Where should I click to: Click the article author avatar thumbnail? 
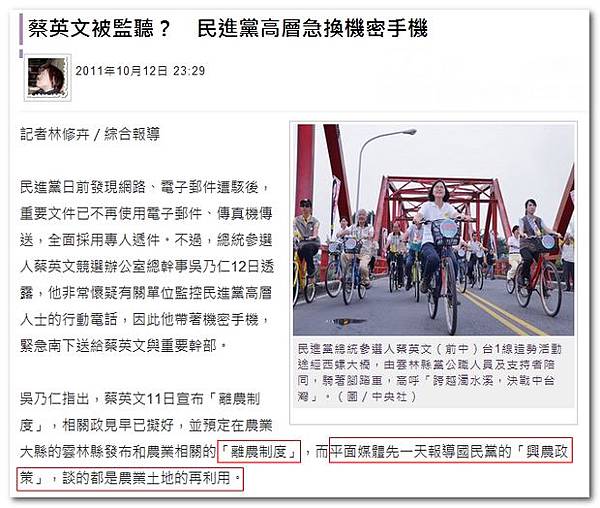pos(47,78)
